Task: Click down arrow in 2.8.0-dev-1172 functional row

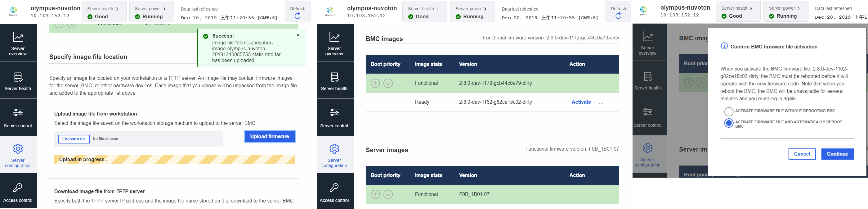Action: [x=388, y=83]
